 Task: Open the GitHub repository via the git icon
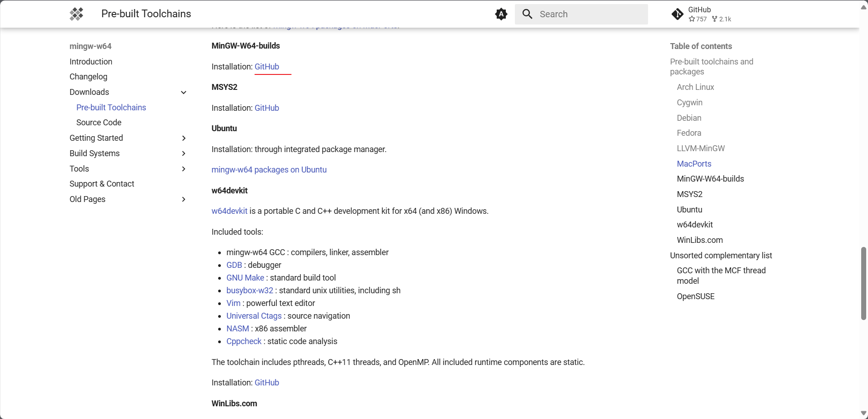pos(677,14)
